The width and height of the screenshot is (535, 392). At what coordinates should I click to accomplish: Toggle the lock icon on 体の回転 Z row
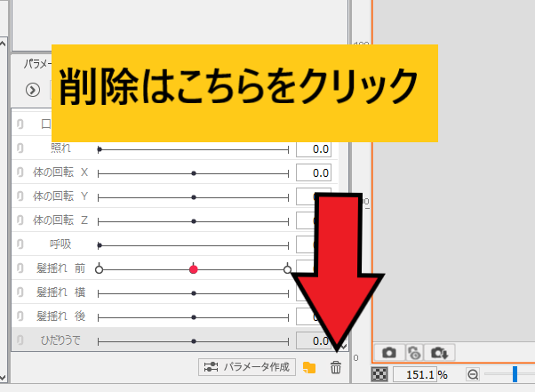pos(20,220)
